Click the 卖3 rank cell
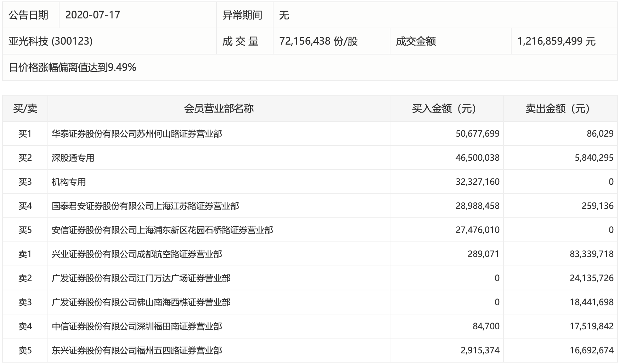Screen dimensions: 620x364 tap(25, 302)
